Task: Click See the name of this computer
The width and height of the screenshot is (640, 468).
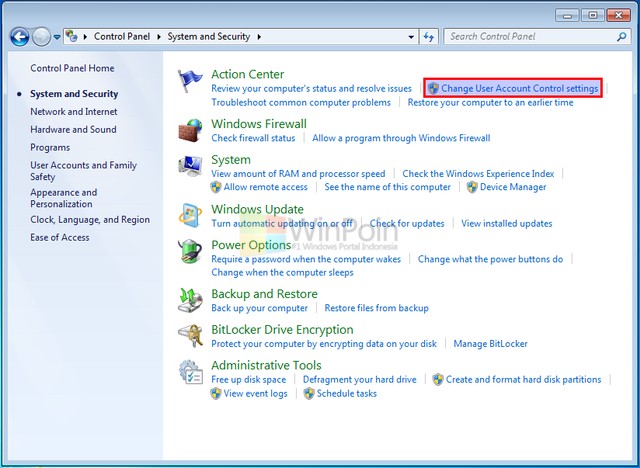Action: tap(387, 187)
